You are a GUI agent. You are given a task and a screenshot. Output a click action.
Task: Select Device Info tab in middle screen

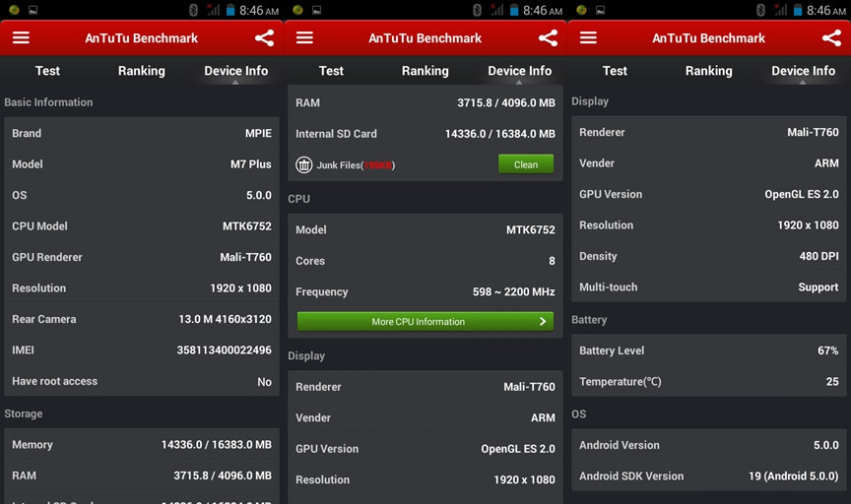click(x=520, y=71)
